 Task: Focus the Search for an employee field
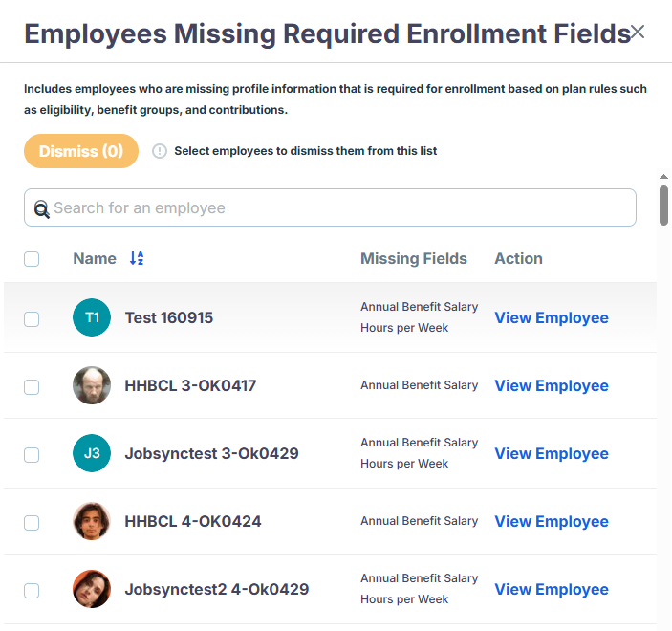tap(330, 207)
